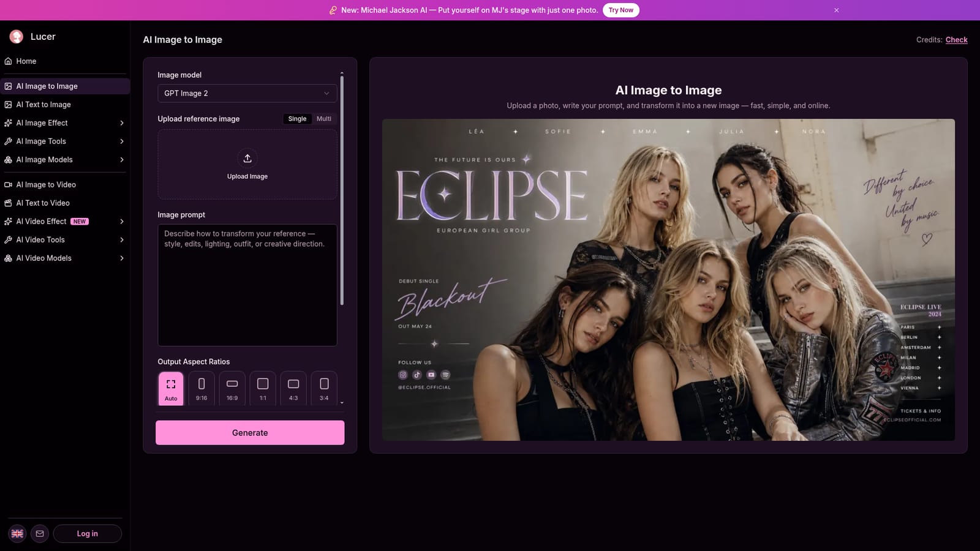
Task: Focus the Image prompt text area
Action: (x=247, y=285)
